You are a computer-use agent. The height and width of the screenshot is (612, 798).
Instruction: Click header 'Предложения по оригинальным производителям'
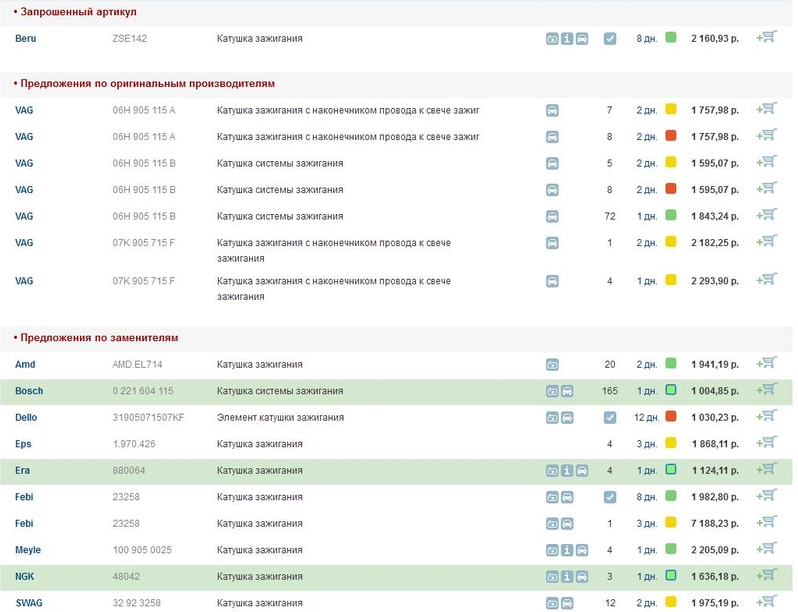pos(148,83)
